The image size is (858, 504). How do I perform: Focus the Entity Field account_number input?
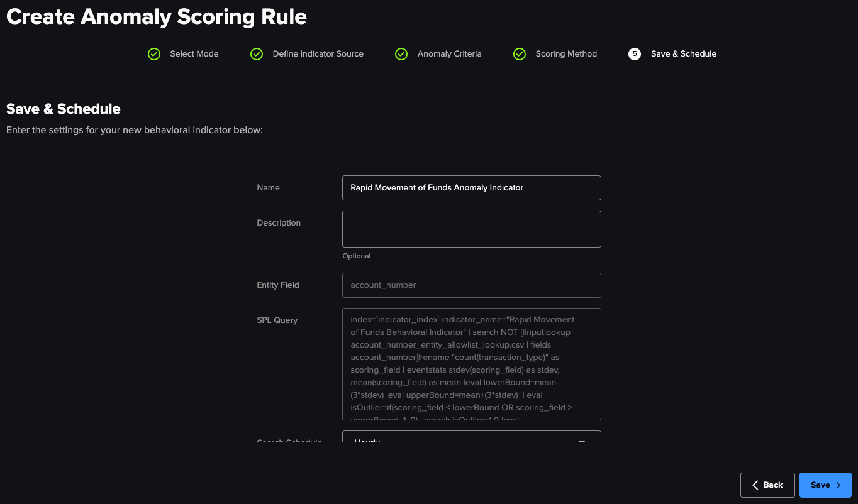pyautogui.click(x=472, y=285)
